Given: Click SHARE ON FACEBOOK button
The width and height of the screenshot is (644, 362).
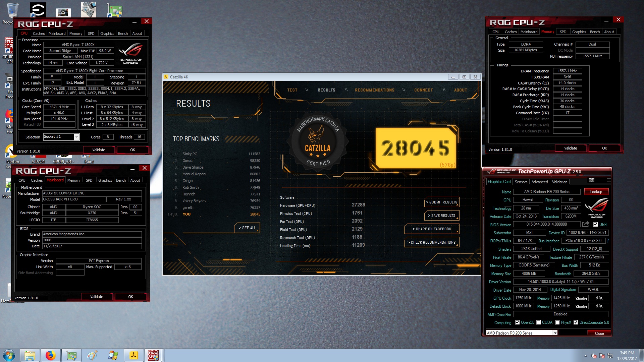Looking at the screenshot, I should [x=432, y=229].
